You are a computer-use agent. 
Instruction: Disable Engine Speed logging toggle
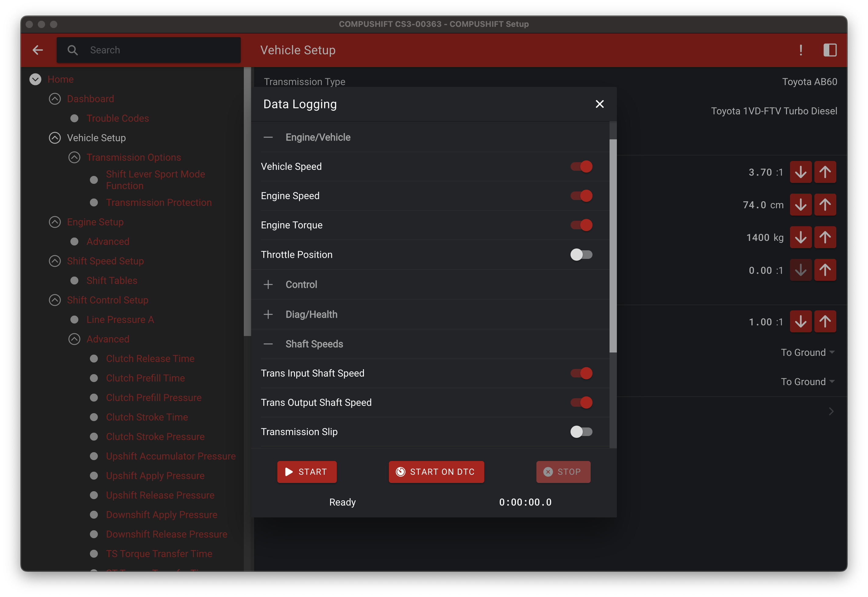[x=581, y=196]
